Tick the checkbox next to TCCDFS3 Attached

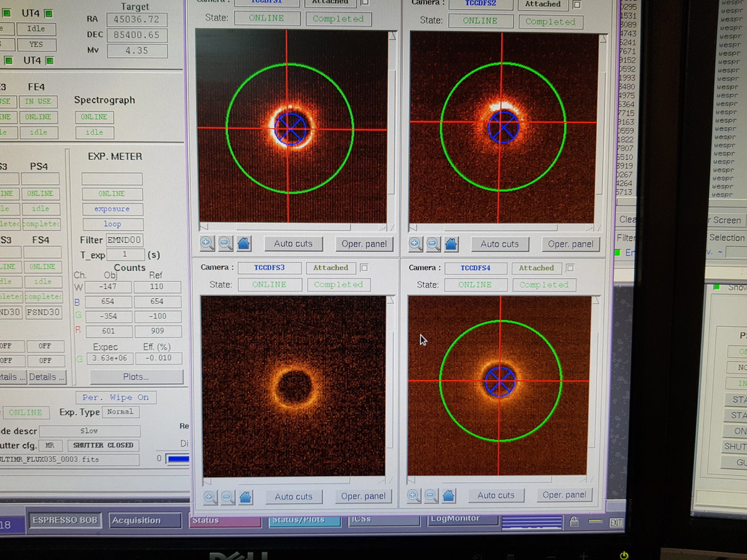point(364,268)
